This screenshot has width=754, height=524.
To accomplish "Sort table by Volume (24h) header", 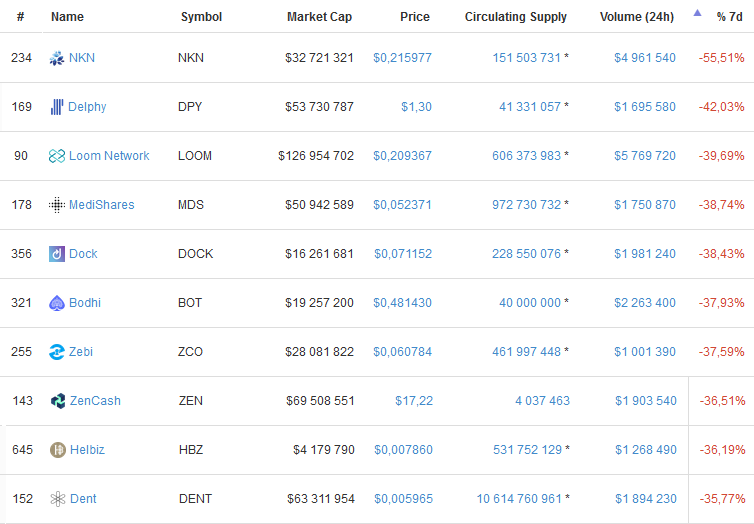I will click(x=637, y=17).
